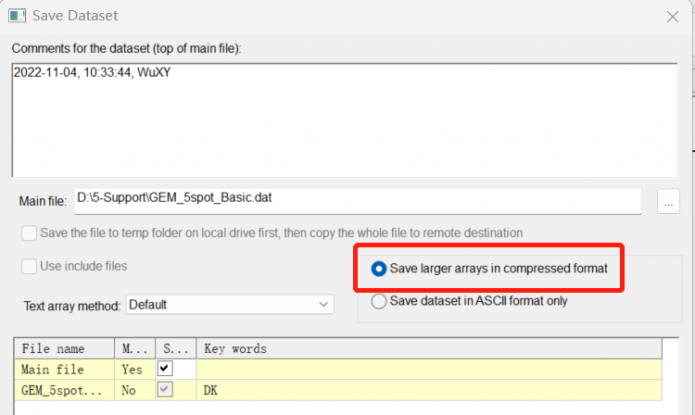
Task: Select the Main file row name cell
Action: [x=63, y=369]
